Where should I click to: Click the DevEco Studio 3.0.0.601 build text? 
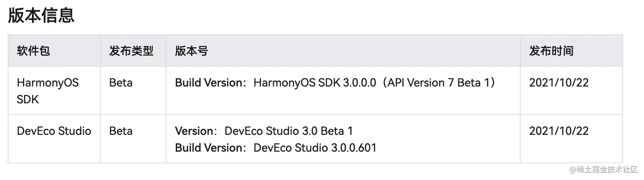[x=315, y=148]
